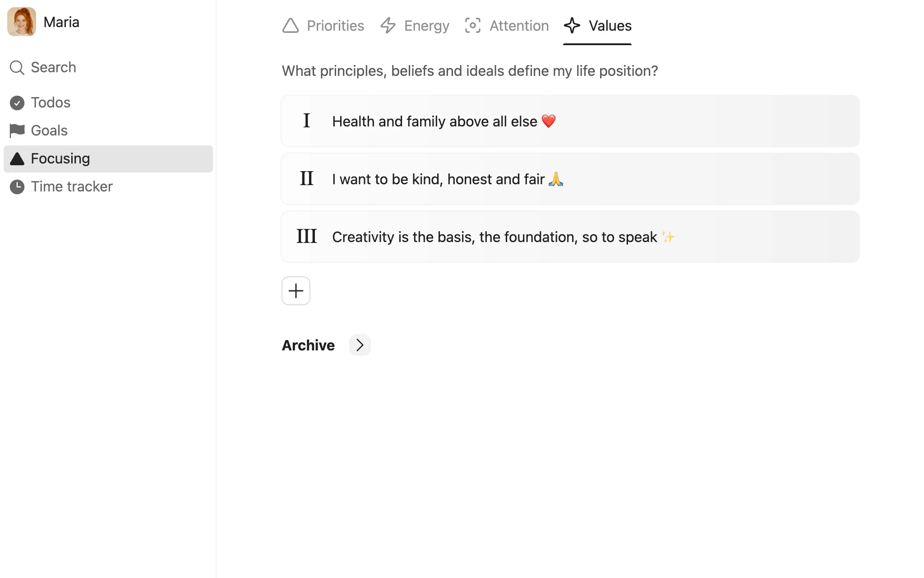Click the Focusing triangle icon
The height and width of the screenshot is (578, 924).
(17, 159)
